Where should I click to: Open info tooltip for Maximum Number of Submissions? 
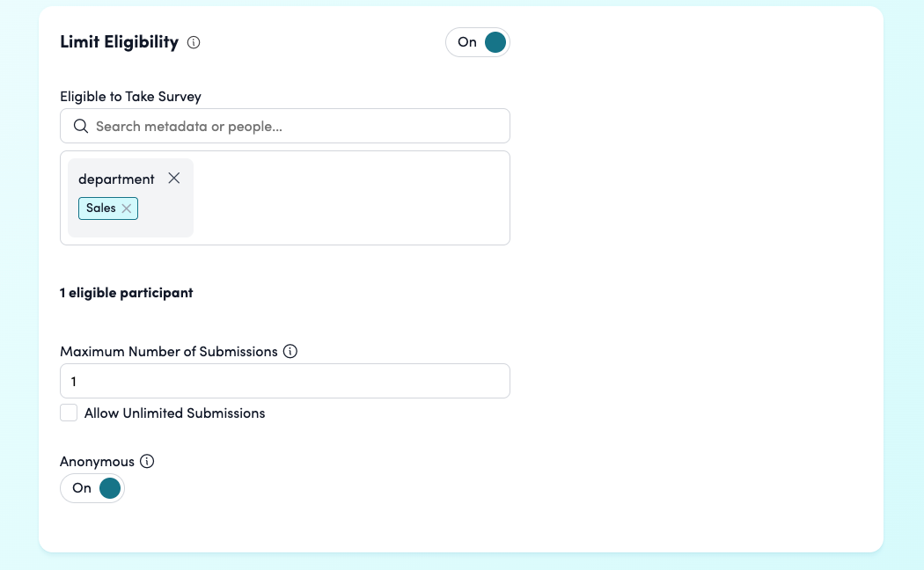290,352
